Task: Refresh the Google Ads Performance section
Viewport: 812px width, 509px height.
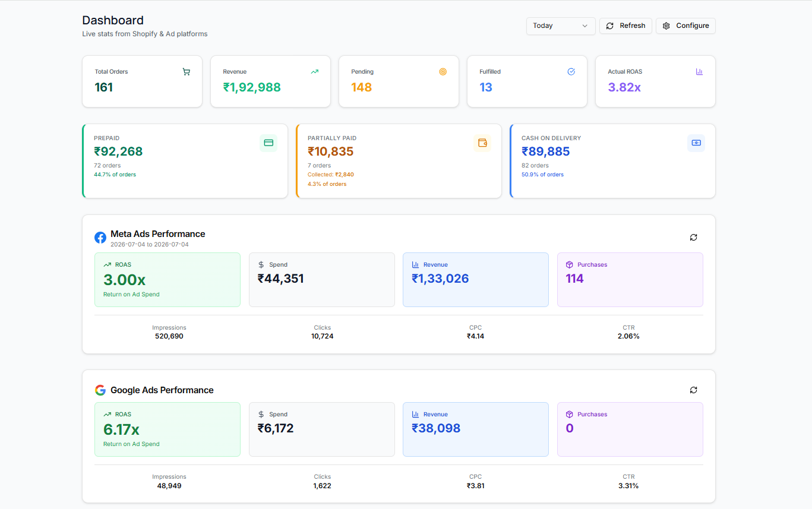Action: [694, 390]
